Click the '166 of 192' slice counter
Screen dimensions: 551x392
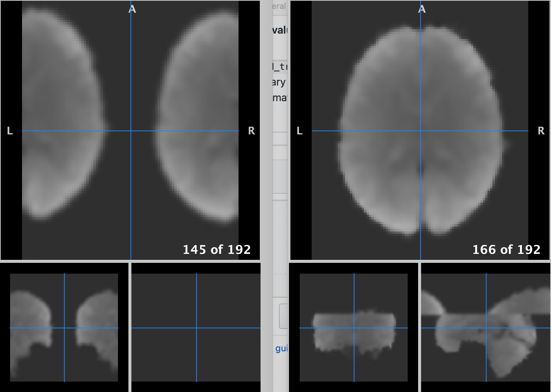(506, 249)
